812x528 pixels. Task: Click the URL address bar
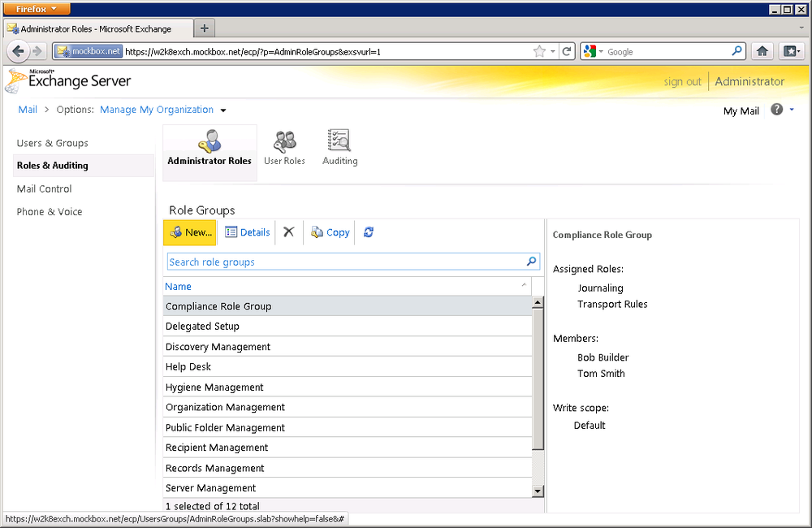326,52
